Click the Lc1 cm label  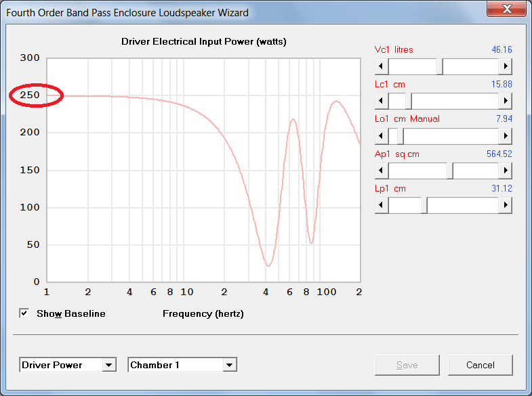coord(390,85)
